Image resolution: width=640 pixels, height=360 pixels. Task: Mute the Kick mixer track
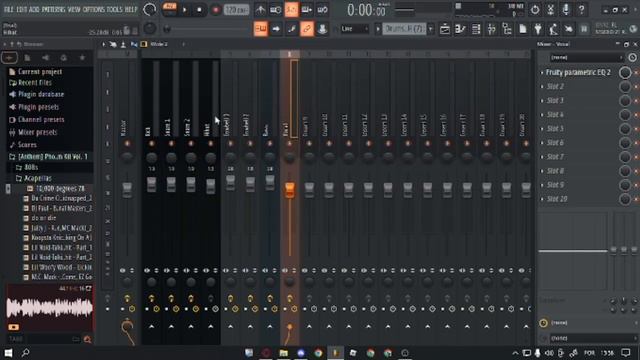pos(151,144)
